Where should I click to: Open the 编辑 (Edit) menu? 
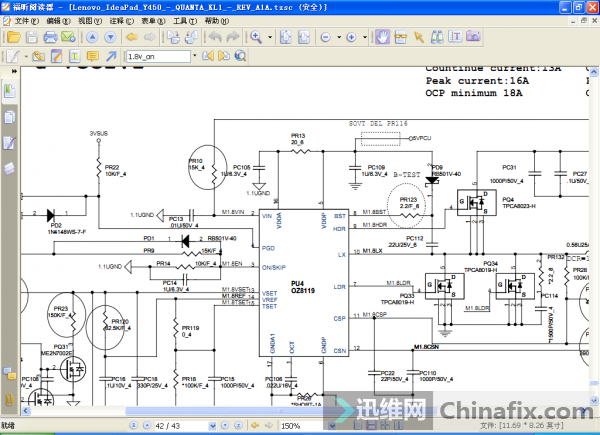coord(58,21)
